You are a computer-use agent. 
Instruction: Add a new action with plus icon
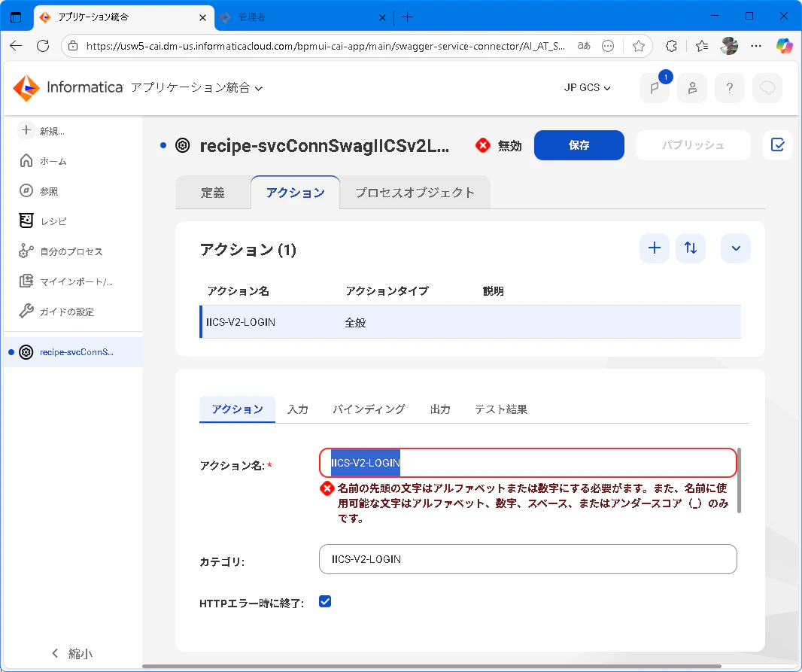click(x=655, y=248)
